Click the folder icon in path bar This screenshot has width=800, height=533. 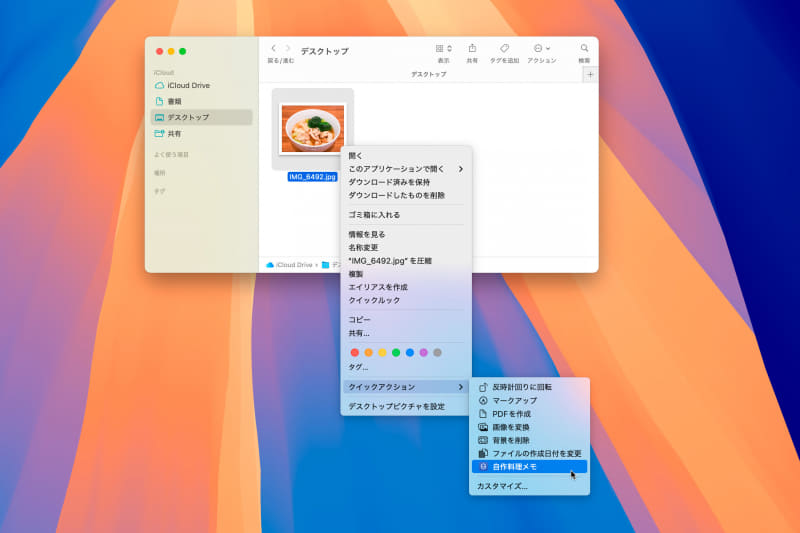point(326,265)
